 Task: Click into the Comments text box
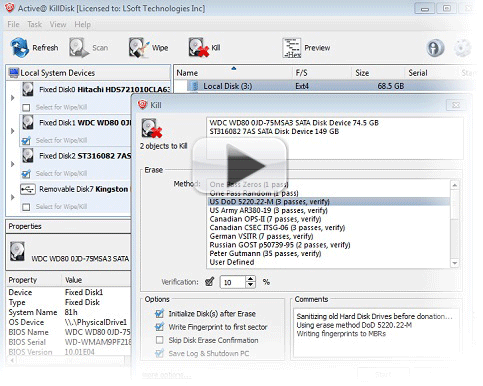(x=376, y=333)
